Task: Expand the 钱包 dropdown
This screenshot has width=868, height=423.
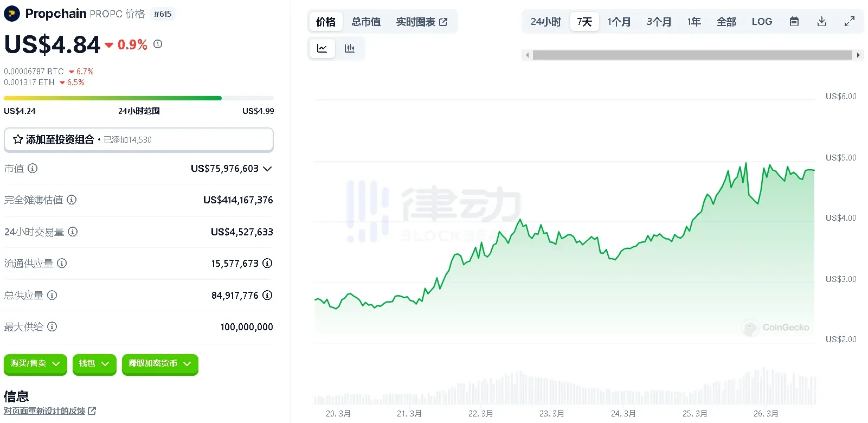Action: (x=94, y=364)
